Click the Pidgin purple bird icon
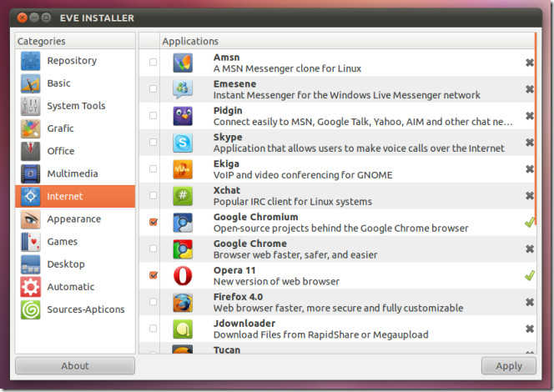554x392 pixels. click(x=183, y=116)
